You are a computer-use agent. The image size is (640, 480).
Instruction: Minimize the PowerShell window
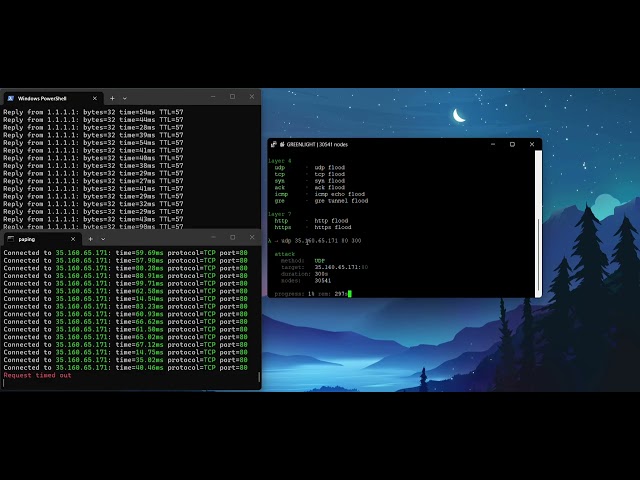coord(213,97)
